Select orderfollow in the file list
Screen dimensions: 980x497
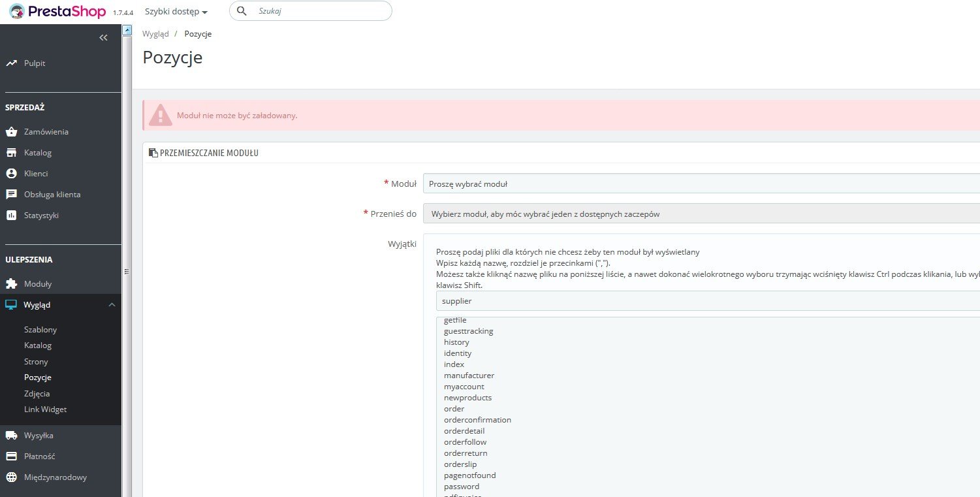point(465,442)
